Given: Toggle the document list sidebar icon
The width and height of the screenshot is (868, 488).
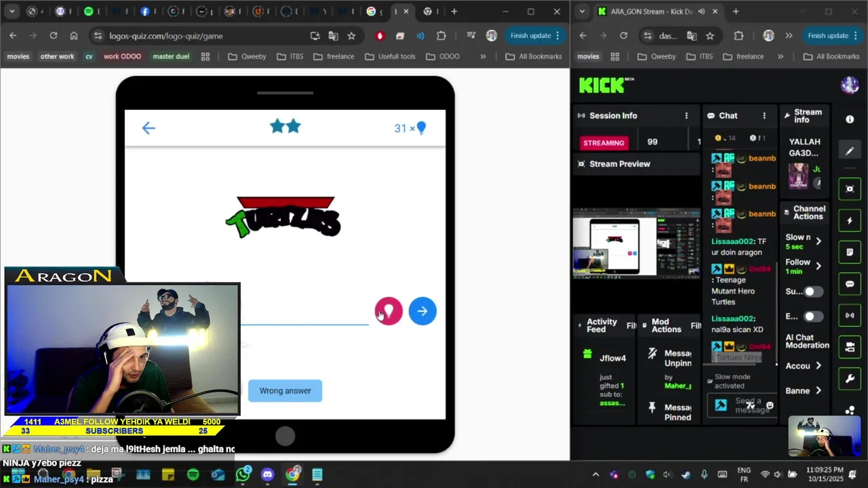Looking at the screenshot, I should (850, 252).
